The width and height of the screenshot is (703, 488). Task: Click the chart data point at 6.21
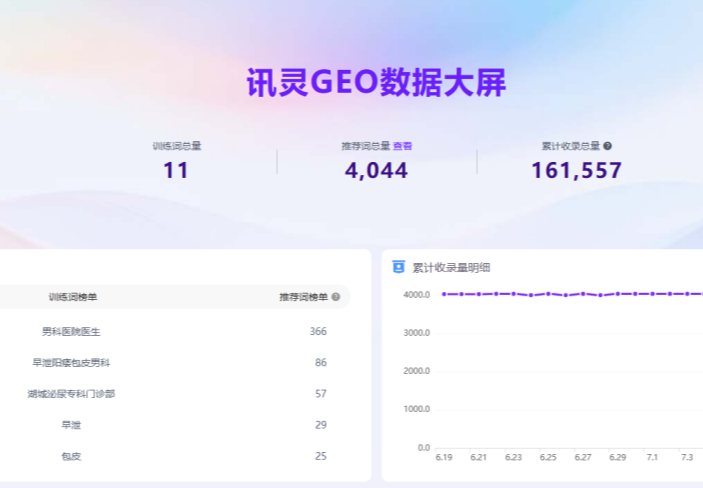(479, 294)
